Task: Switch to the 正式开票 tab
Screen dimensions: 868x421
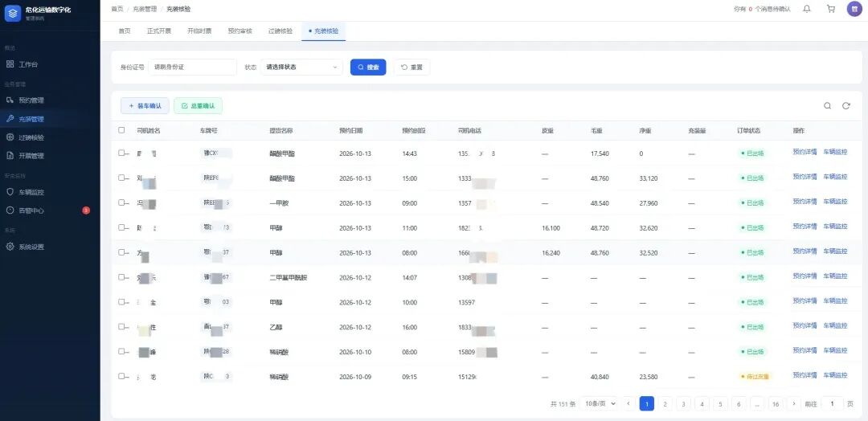Action: click(159, 31)
